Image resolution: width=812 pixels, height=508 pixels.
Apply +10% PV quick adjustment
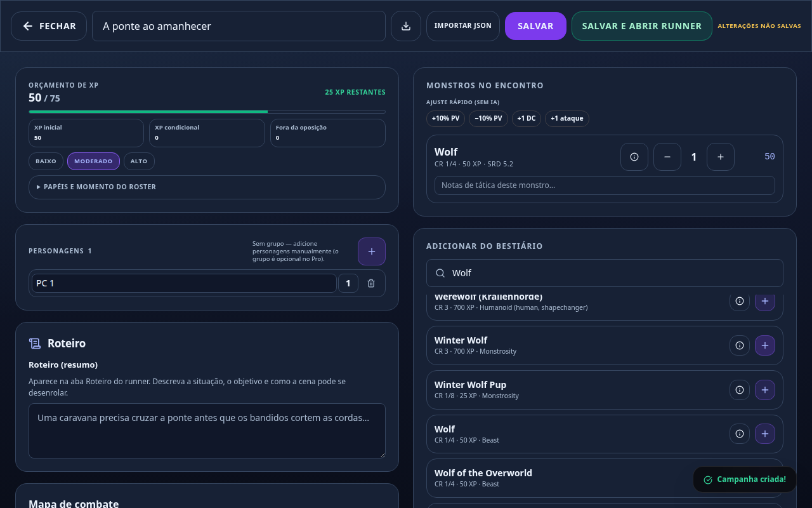(446, 119)
